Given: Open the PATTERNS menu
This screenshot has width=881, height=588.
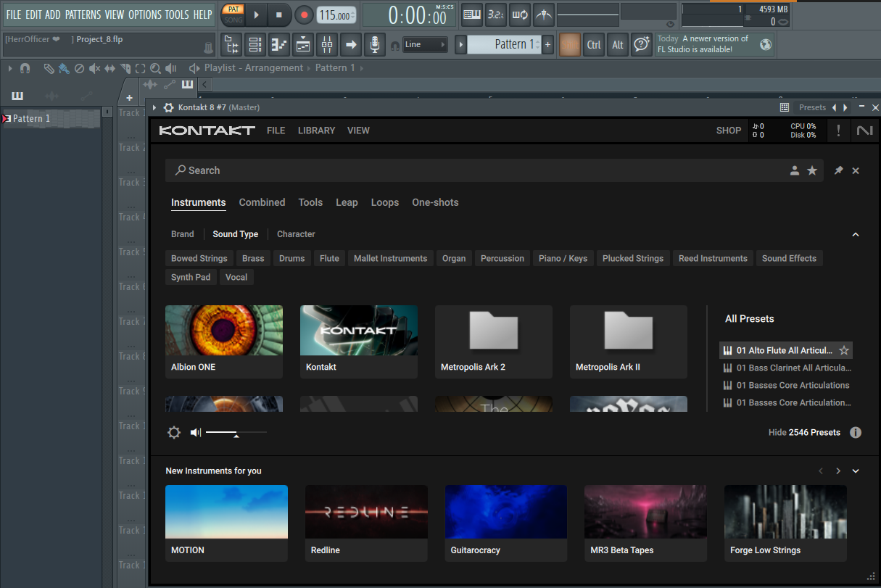Looking at the screenshot, I should click(x=83, y=15).
